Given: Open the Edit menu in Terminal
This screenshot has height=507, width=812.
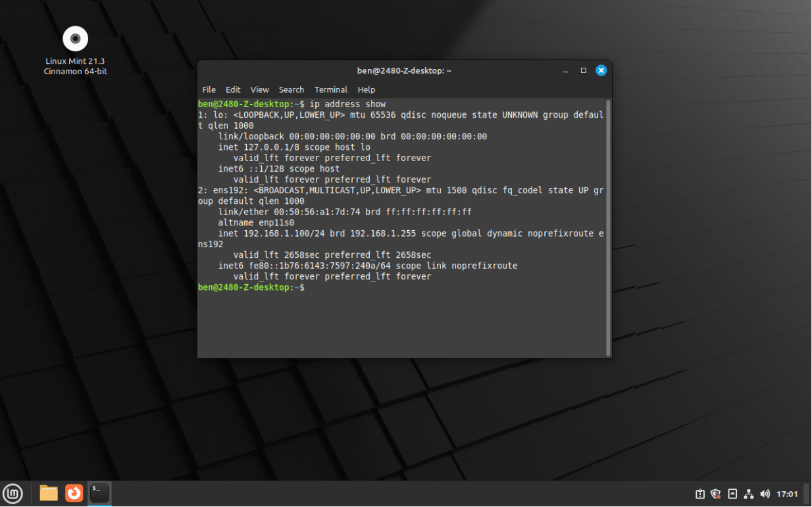Looking at the screenshot, I should click(233, 89).
